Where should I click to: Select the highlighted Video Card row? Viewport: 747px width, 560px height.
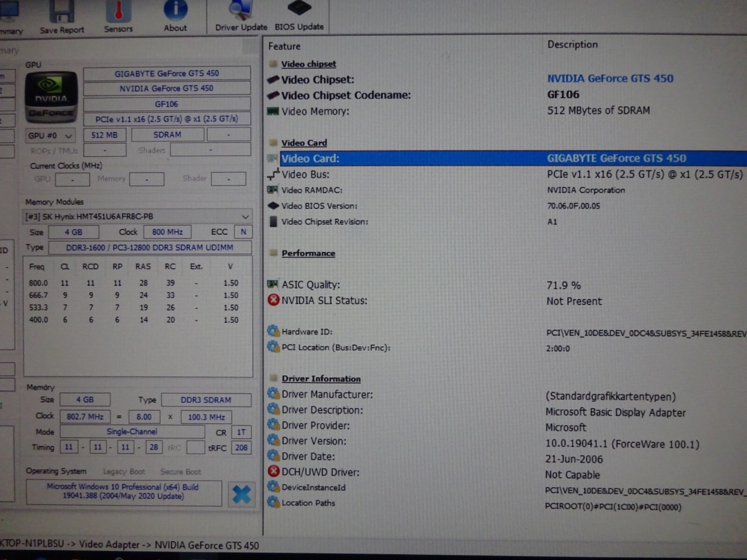click(507, 158)
